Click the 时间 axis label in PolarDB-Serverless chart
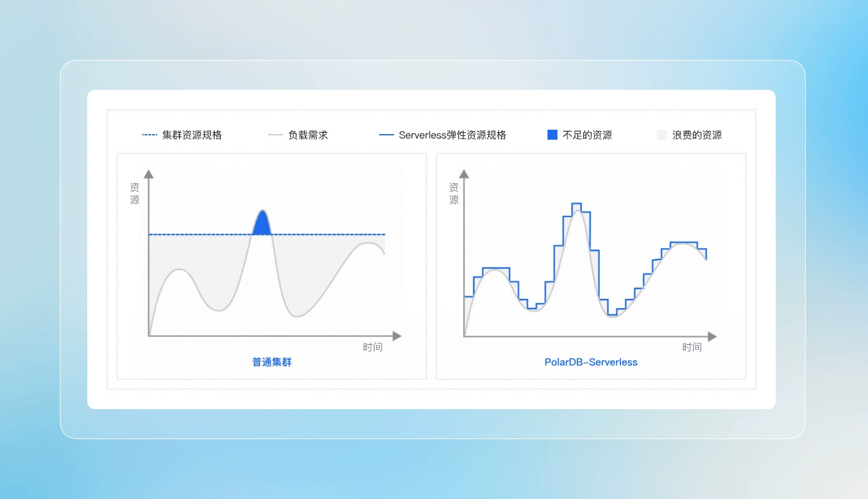Image resolution: width=868 pixels, height=499 pixels. click(692, 347)
